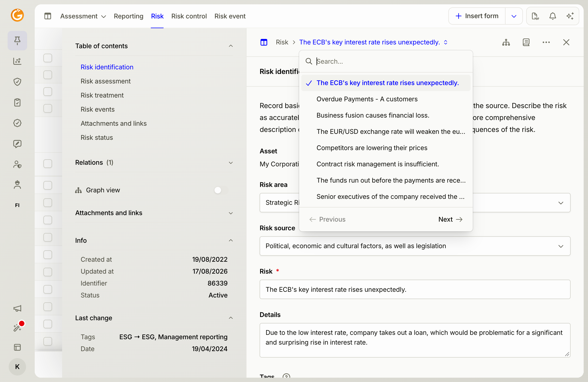
Task: Open the hierarchy tree icon in risk header
Action: click(506, 42)
